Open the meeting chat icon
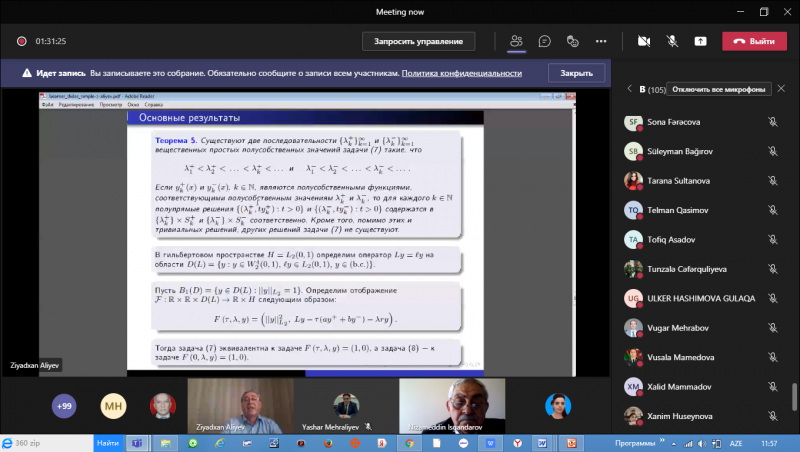This screenshot has width=800, height=452. pos(544,41)
